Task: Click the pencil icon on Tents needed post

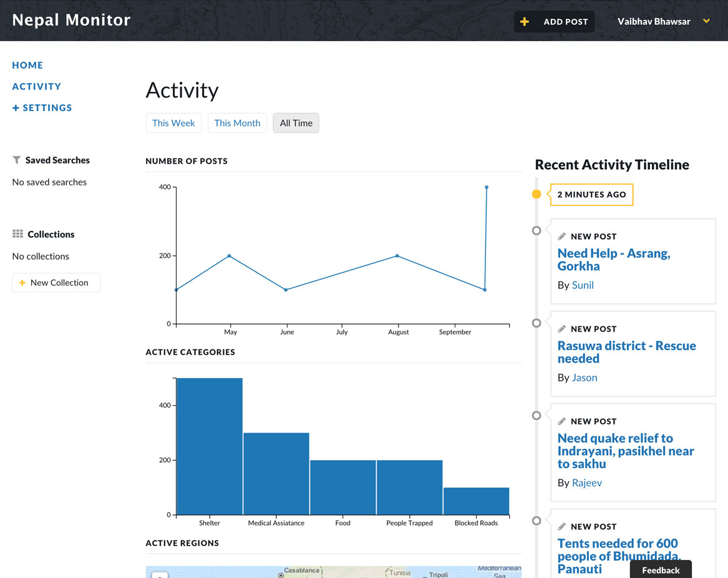Action: point(562,526)
